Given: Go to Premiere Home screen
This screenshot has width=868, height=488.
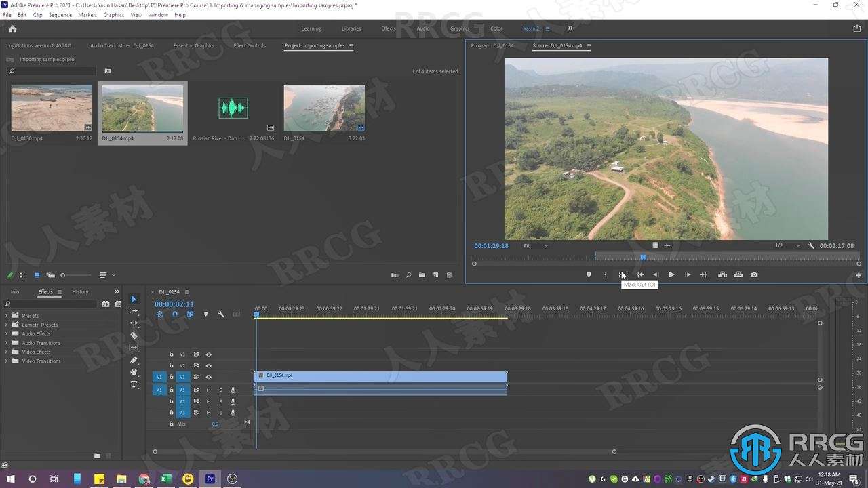Looking at the screenshot, I should click(12, 28).
